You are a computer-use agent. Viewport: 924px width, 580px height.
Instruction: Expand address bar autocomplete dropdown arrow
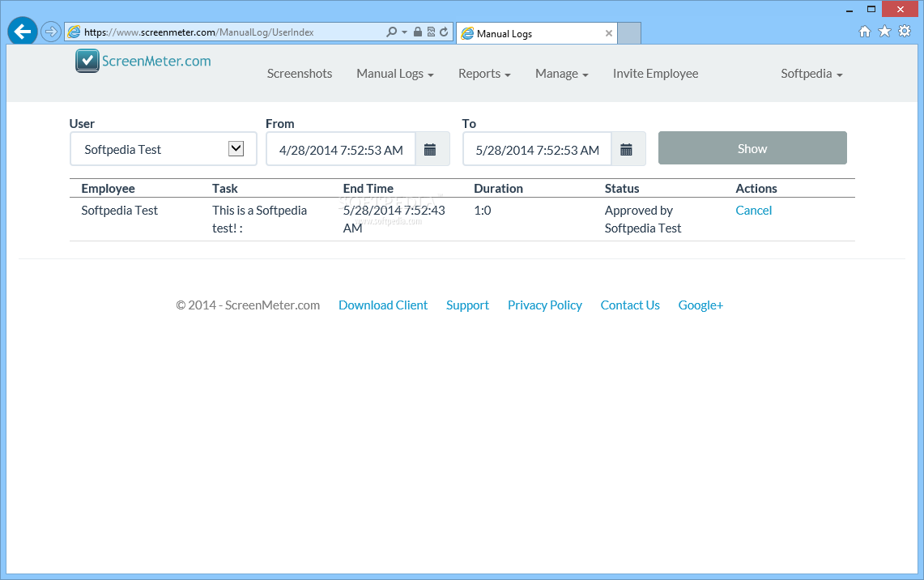(x=404, y=32)
